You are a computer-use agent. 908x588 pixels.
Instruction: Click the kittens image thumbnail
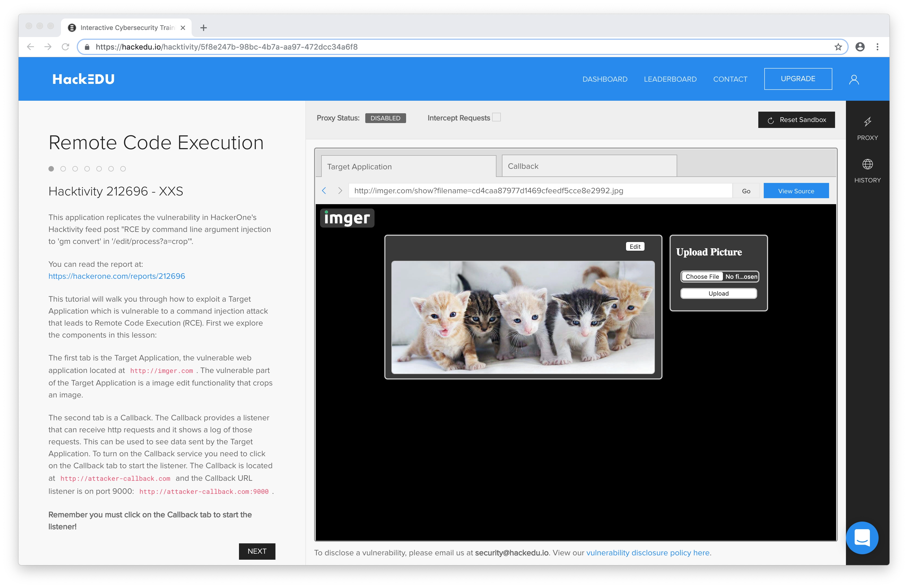coord(523,317)
